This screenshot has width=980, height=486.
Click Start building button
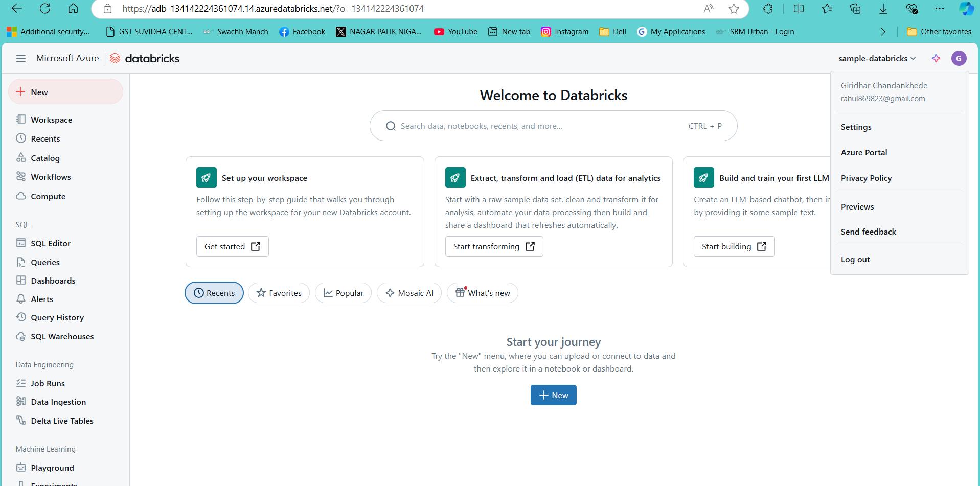734,246
